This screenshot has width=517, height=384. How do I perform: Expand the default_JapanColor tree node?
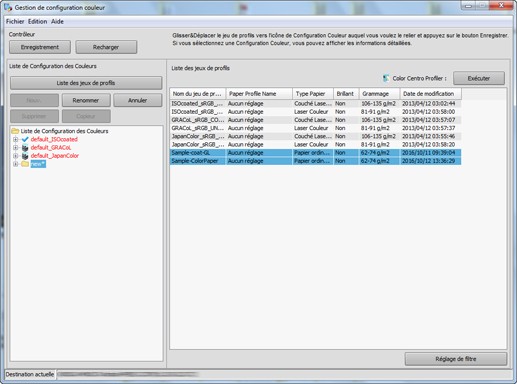[x=15, y=156]
